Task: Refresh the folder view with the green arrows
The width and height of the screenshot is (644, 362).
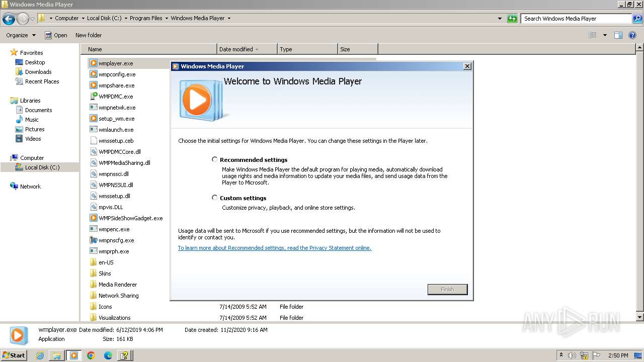Action: [x=512, y=19]
